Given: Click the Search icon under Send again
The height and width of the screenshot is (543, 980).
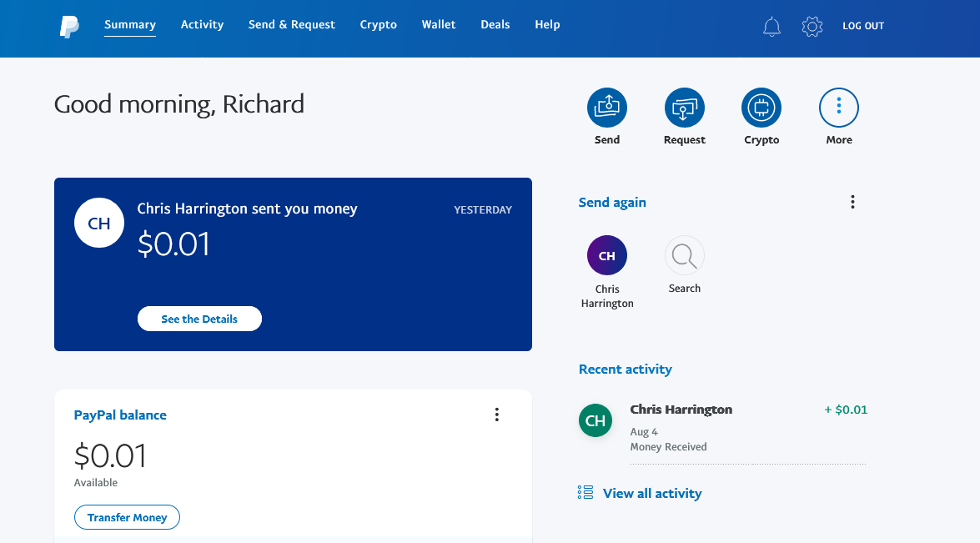Looking at the screenshot, I should 685,255.
